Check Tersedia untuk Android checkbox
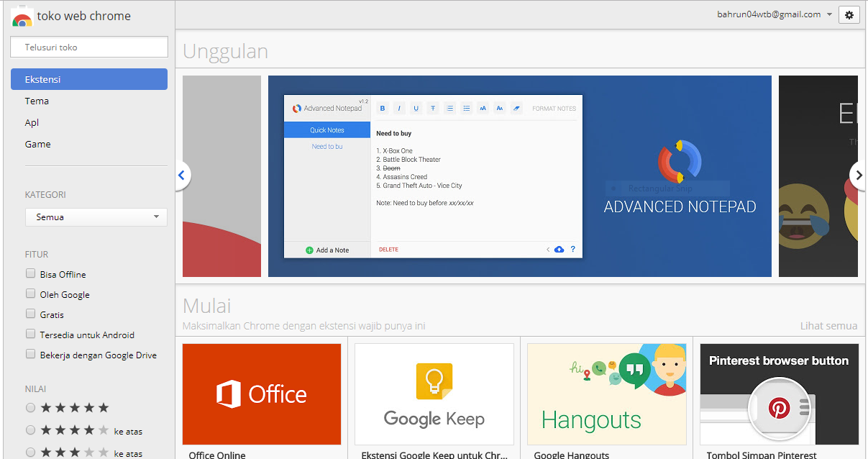 click(30, 334)
